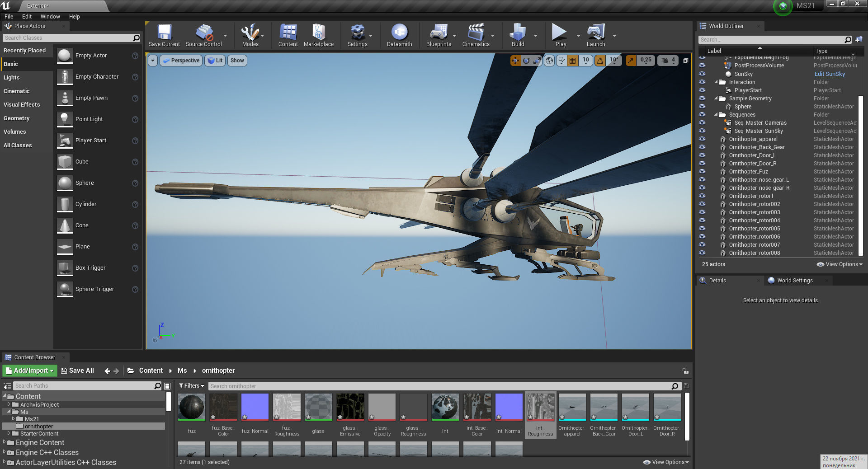Open the Modes tool icon
This screenshot has width=868, height=469.
[x=250, y=35]
